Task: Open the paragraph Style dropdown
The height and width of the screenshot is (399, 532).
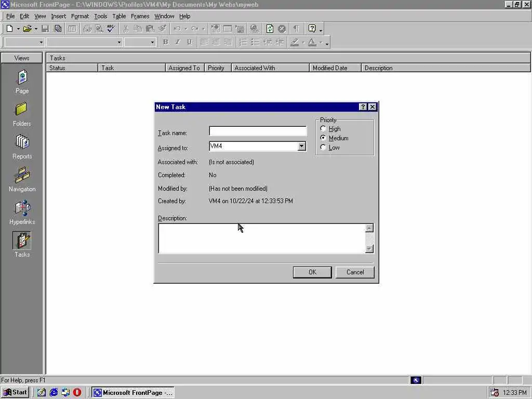Action: pos(41,43)
